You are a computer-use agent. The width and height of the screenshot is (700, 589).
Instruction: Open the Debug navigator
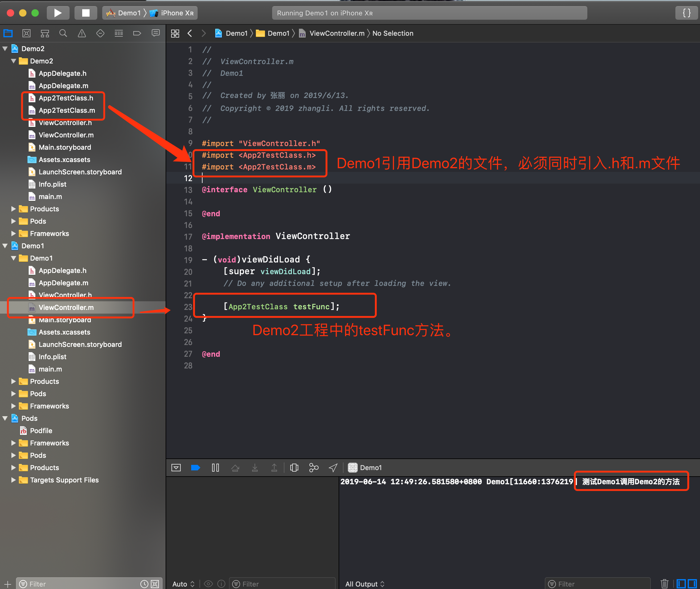point(119,33)
